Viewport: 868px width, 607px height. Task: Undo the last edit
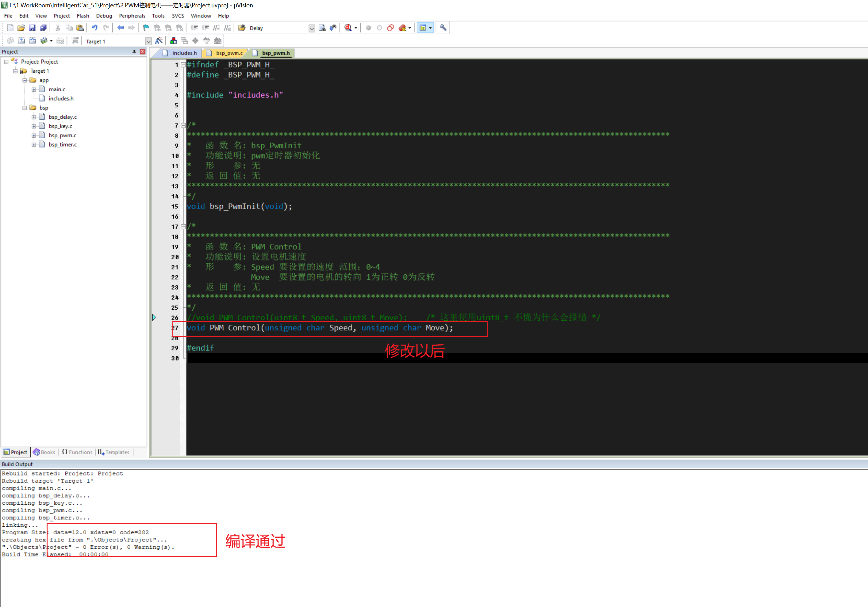click(x=94, y=28)
